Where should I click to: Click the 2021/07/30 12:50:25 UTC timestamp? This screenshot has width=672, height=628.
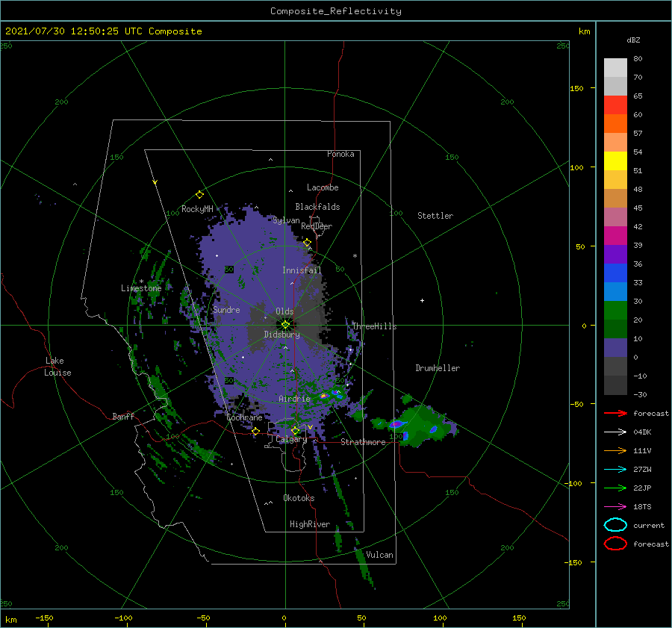(75, 31)
